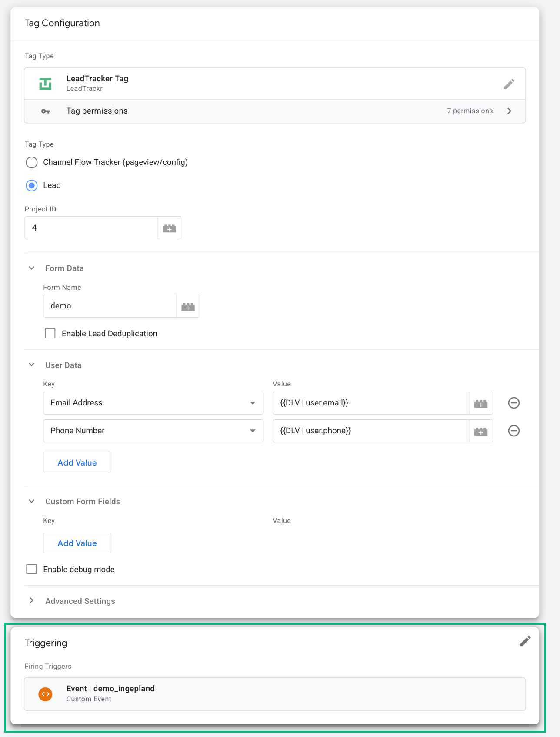Open the Event | demo_ingepland trigger

click(x=275, y=694)
